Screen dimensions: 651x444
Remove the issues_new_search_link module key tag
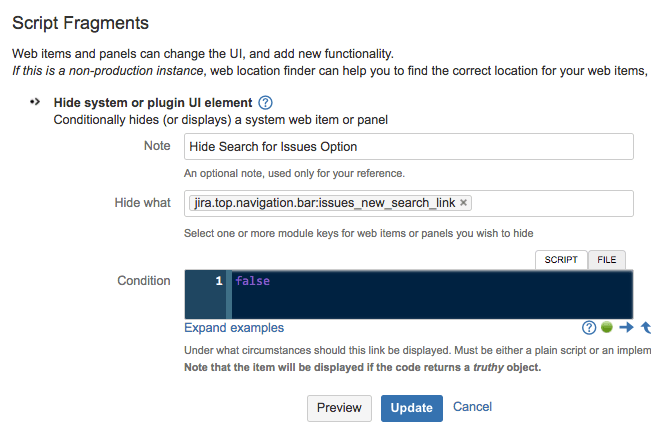pos(464,203)
